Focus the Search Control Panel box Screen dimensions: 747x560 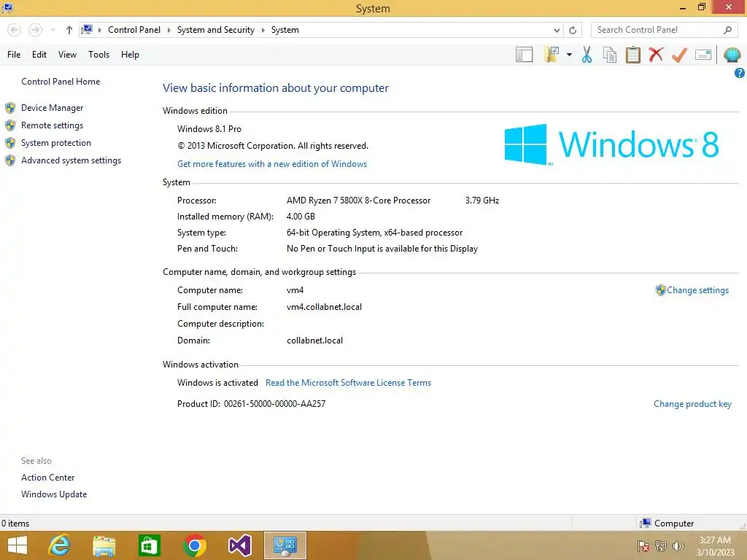pos(662,29)
